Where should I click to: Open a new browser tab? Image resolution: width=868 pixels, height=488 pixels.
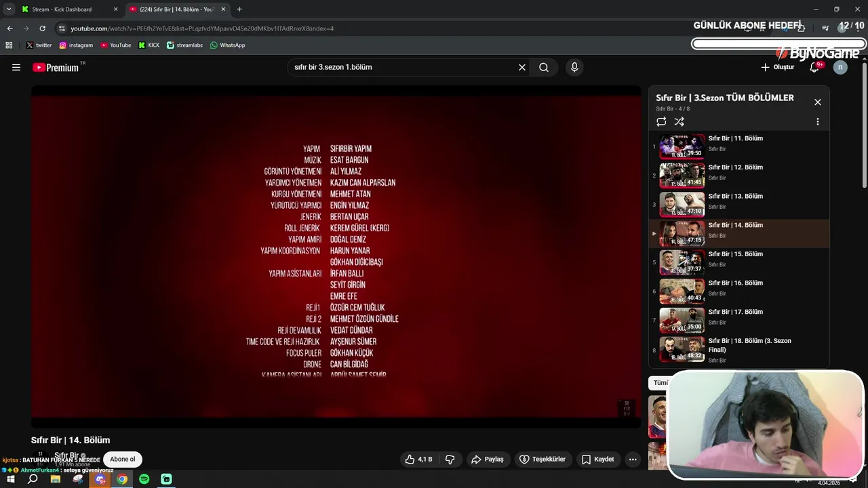tap(239, 9)
